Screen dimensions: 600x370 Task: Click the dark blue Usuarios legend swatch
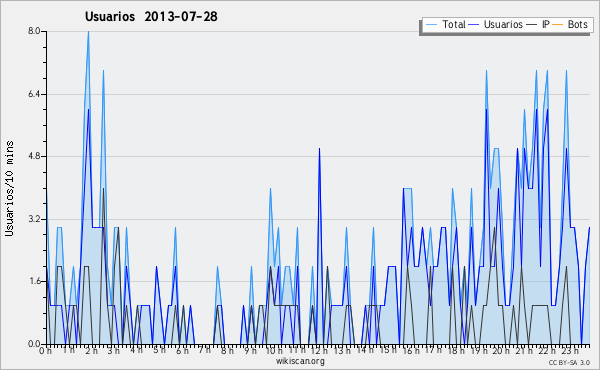474,25
